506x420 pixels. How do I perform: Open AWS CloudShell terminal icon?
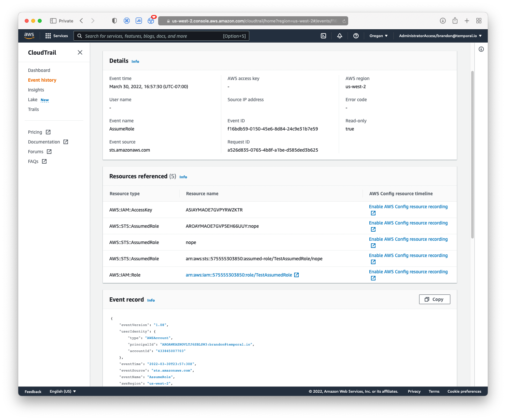tap(323, 36)
